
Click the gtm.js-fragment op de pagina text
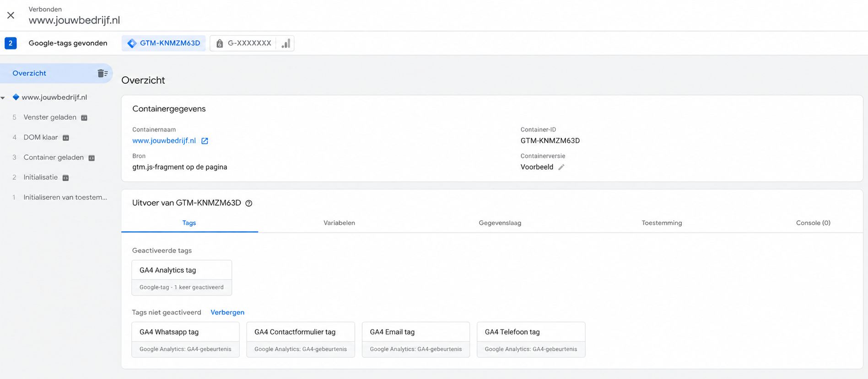coord(180,167)
